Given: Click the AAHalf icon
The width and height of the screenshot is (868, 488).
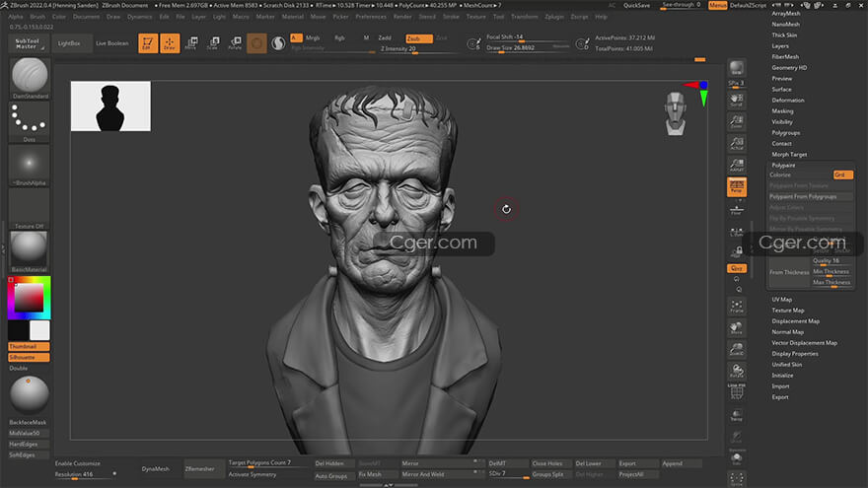Looking at the screenshot, I should point(736,165).
